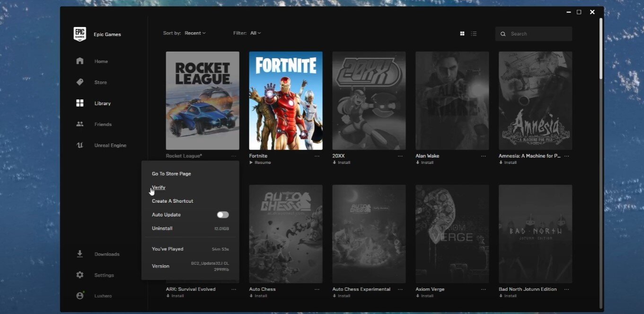Click Install under Alan Wake
Image resolution: width=644 pixels, height=314 pixels.
[425, 162]
